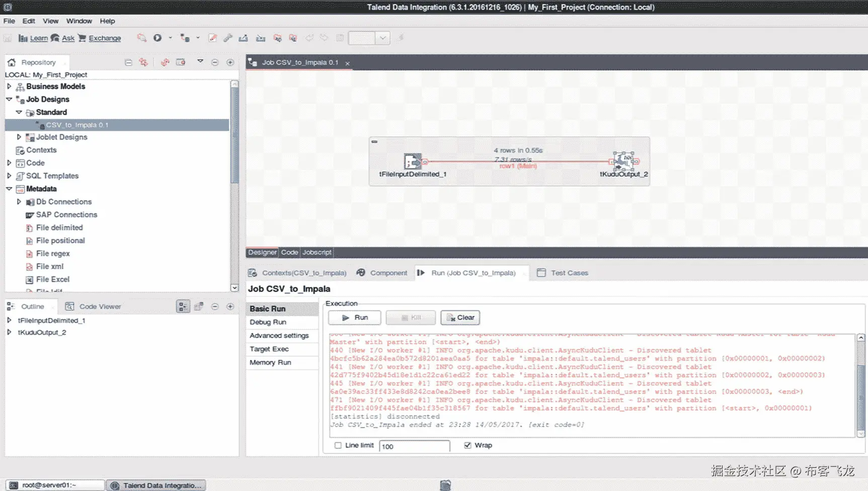The width and height of the screenshot is (868, 491).
Task: Click the import items icon in main toolbar
Action: 260,38
